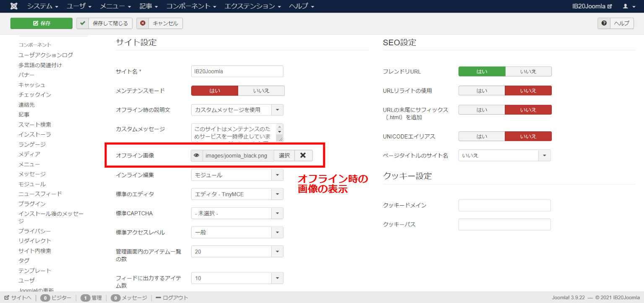Click the custom message textarea scrollbar
The image size is (644, 303).
[280, 133]
